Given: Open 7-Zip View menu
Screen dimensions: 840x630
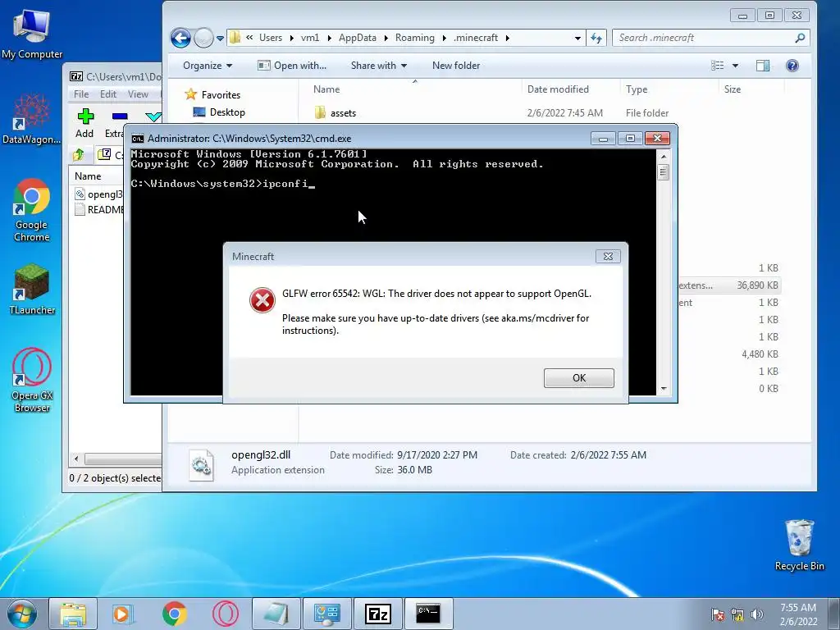Looking at the screenshot, I should pos(138,94).
